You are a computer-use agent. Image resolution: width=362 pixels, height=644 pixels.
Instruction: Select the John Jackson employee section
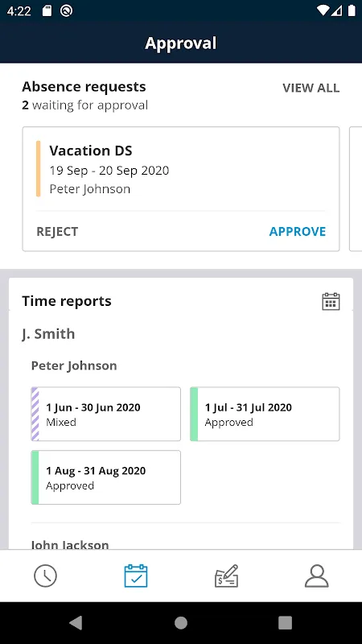[x=70, y=545]
